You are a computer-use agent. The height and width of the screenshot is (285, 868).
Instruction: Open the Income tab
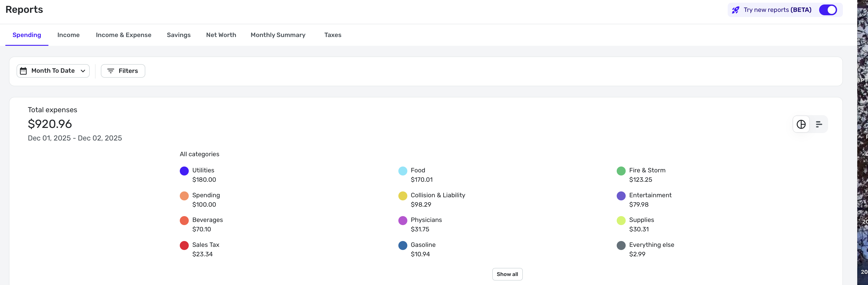click(68, 35)
